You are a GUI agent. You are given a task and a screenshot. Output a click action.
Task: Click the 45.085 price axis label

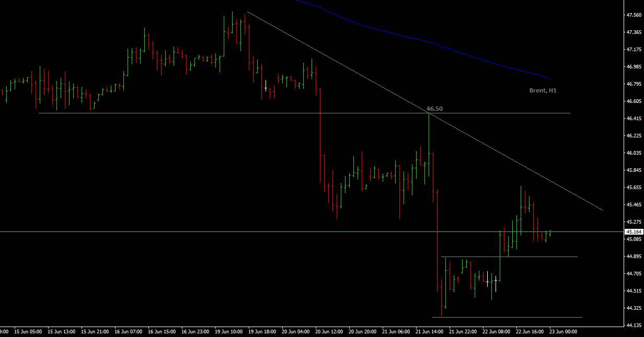(x=634, y=239)
